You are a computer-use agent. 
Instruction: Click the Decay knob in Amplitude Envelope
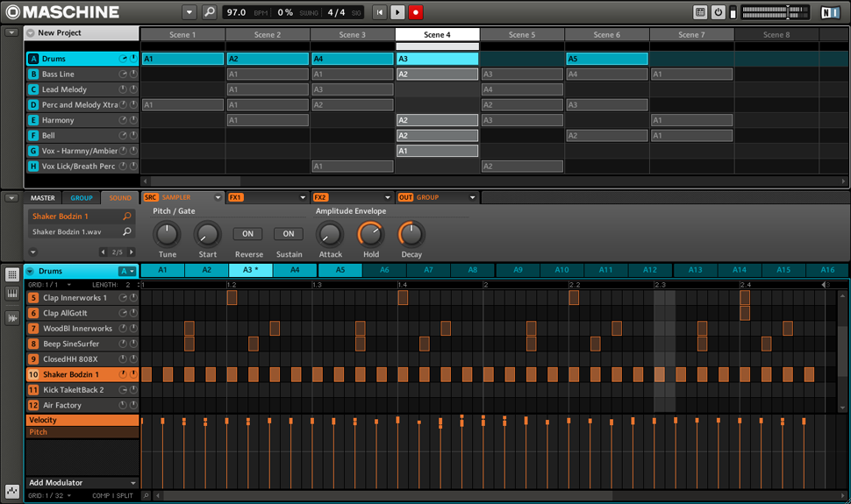pos(411,234)
